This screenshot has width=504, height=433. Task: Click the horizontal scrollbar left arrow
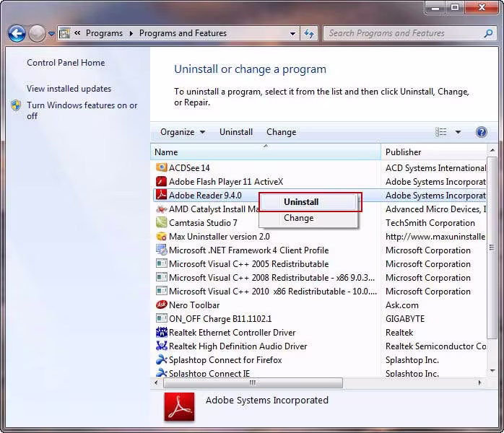click(x=157, y=383)
